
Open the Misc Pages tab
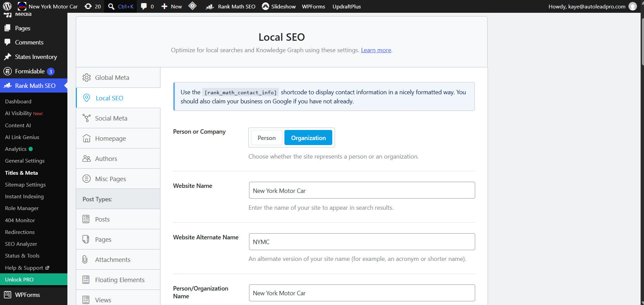pyautogui.click(x=118, y=179)
